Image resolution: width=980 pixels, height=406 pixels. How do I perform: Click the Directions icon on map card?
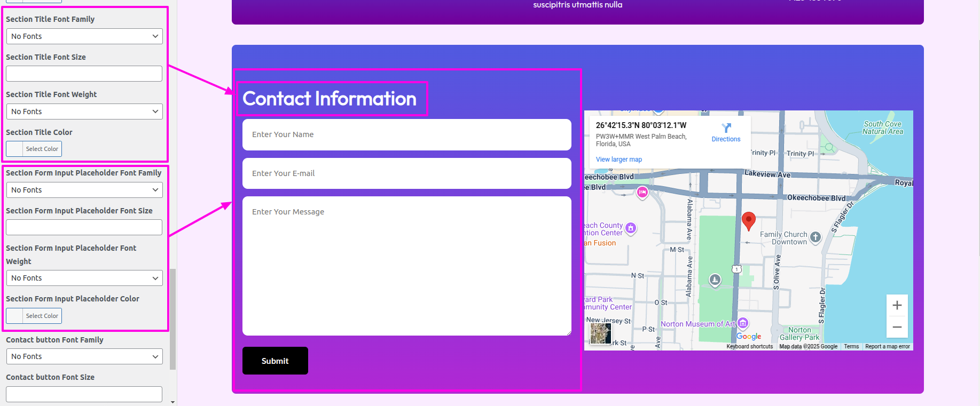click(x=726, y=129)
